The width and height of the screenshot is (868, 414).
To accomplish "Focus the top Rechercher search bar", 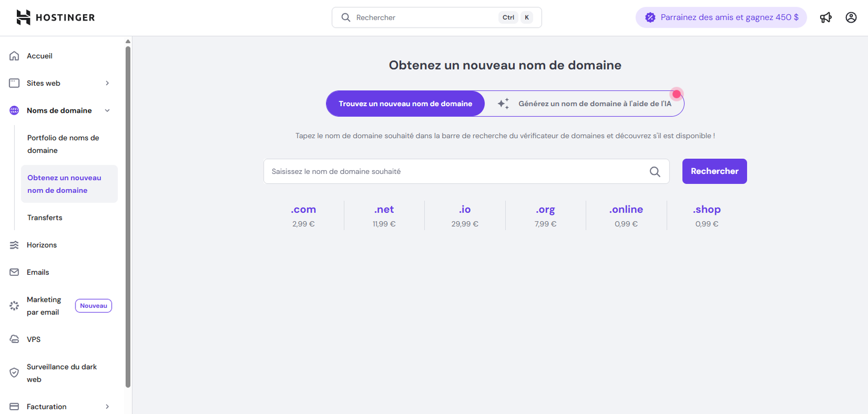I will (x=437, y=17).
